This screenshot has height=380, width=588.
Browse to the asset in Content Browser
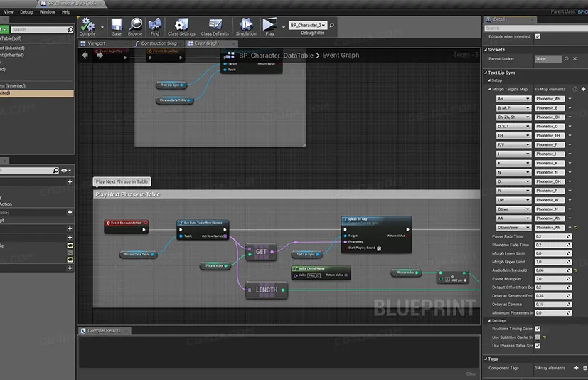135,26
